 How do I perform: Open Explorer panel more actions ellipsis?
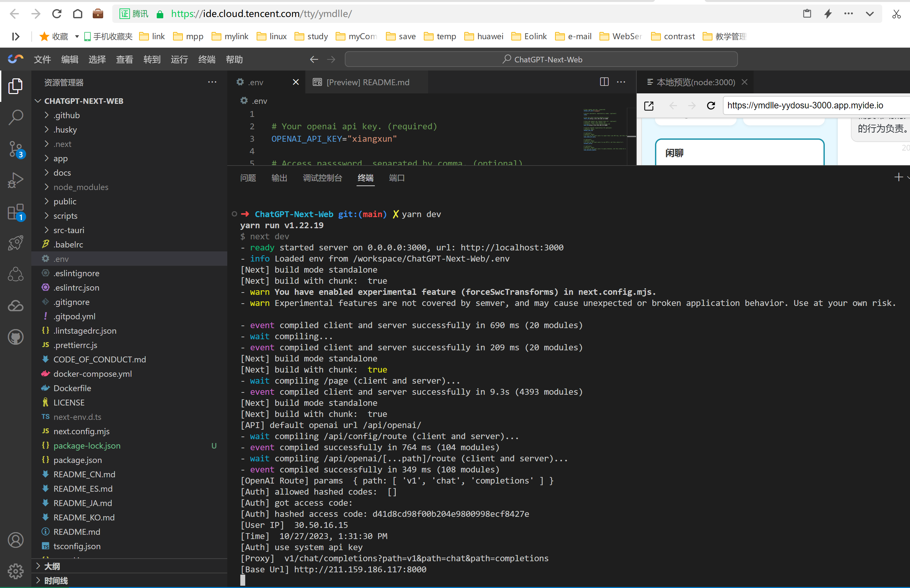[x=212, y=82]
